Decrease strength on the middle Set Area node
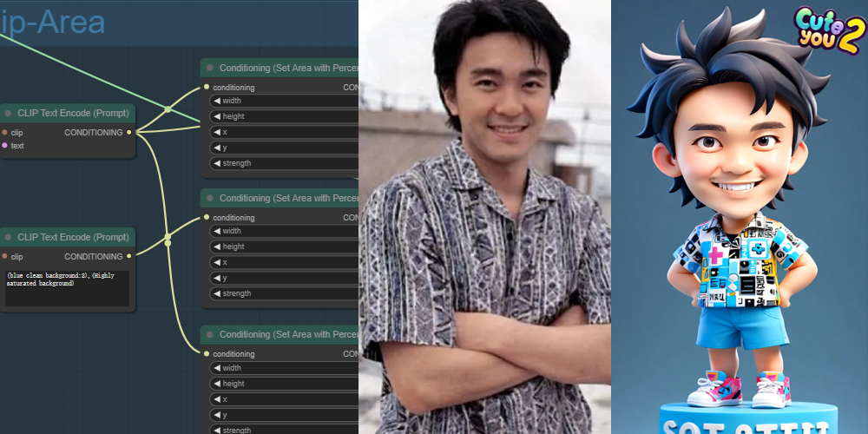Image resolution: width=868 pixels, height=434 pixels. point(216,293)
